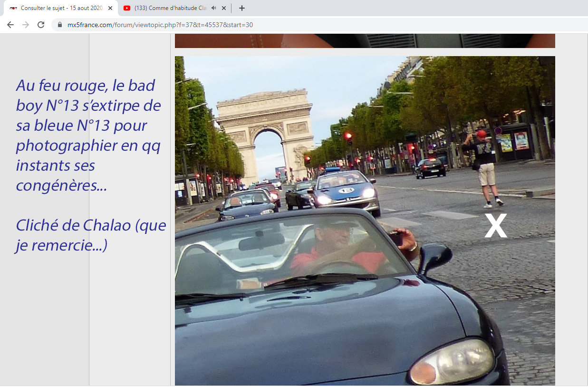Close the "Comme d'habitude" YouTube tab
The image size is (588, 387).
[x=224, y=8]
